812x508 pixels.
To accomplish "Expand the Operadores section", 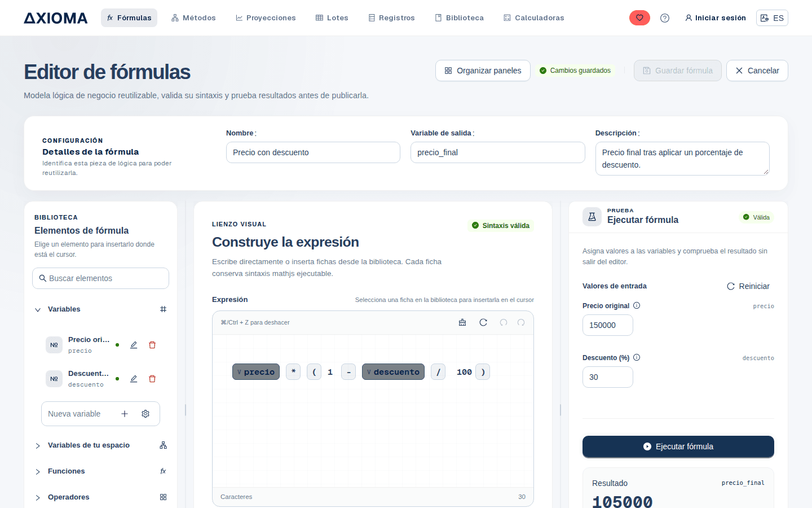I will [x=38, y=497].
